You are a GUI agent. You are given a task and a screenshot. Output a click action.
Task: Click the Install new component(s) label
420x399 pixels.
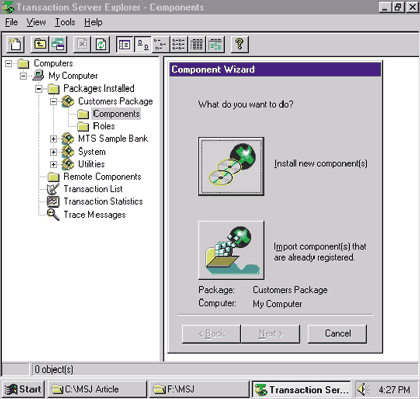pyautogui.click(x=321, y=164)
